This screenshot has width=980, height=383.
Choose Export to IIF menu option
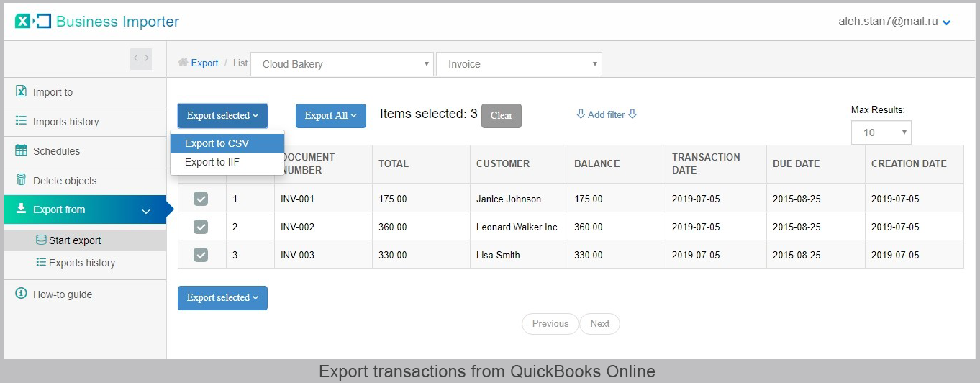(227, 162)
